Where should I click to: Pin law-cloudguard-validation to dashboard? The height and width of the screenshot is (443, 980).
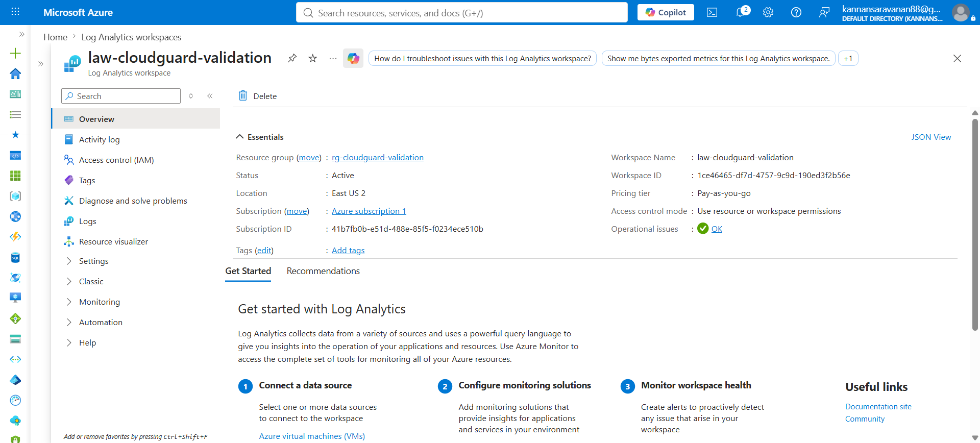pyautogui.click(x=292, y=58)
